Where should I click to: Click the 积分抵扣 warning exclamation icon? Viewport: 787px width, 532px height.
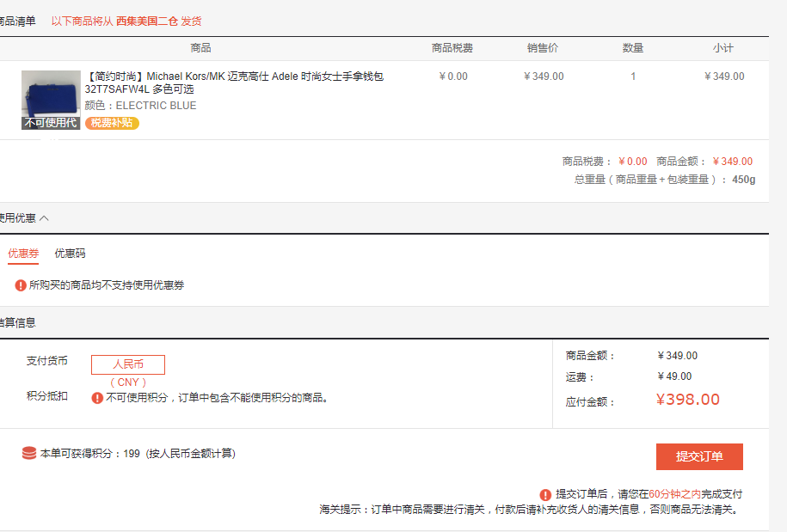(x=97, y=398)
